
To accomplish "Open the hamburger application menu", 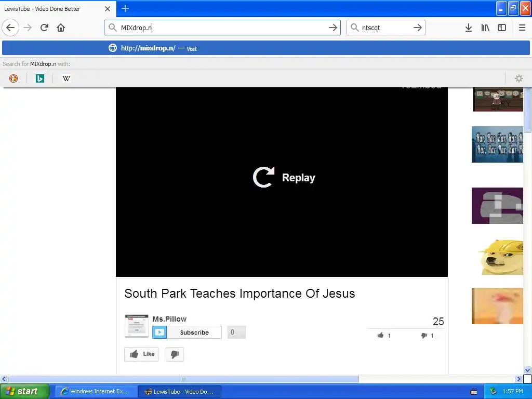I will click(x=522, y=28).
